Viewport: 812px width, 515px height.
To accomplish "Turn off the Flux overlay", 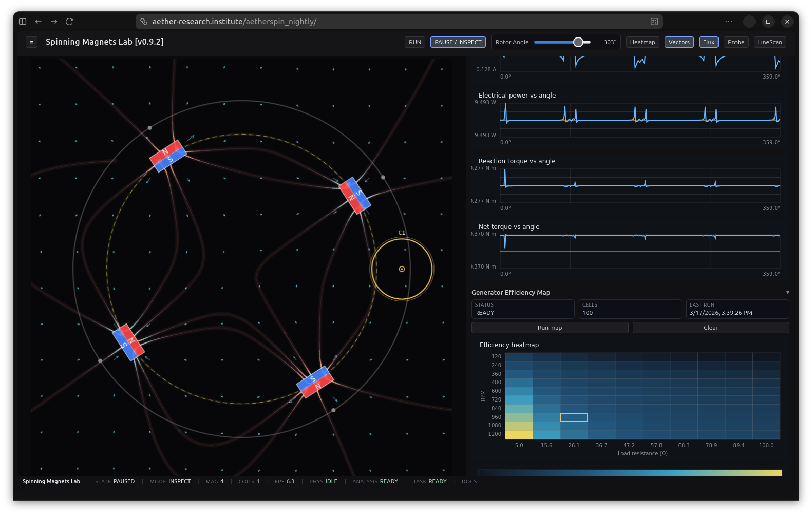I will point(708,42).
